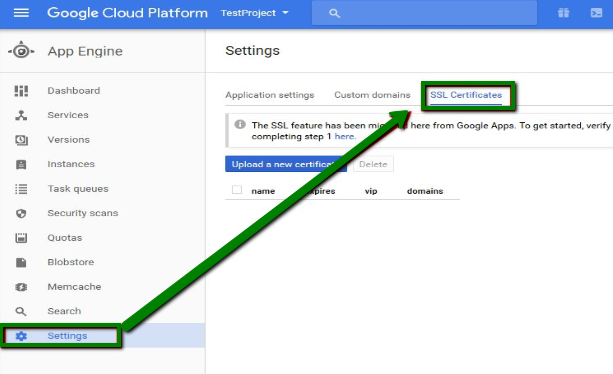Switch to the Custom domains tab
The width and height of the screenshot is (613, 374).
tap(372, 95)
